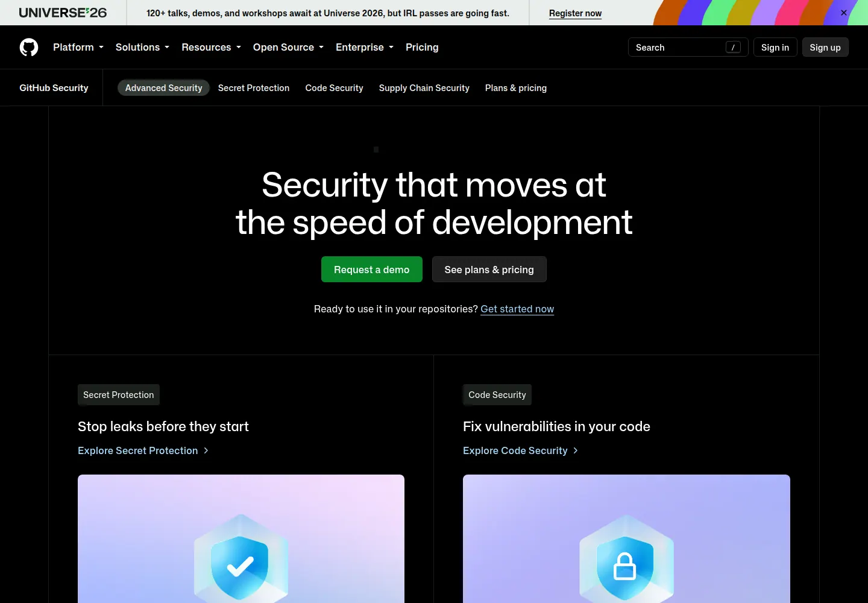
Task: Click the 120+ talks banner announcement text
Action: click(x=328, y=13)
